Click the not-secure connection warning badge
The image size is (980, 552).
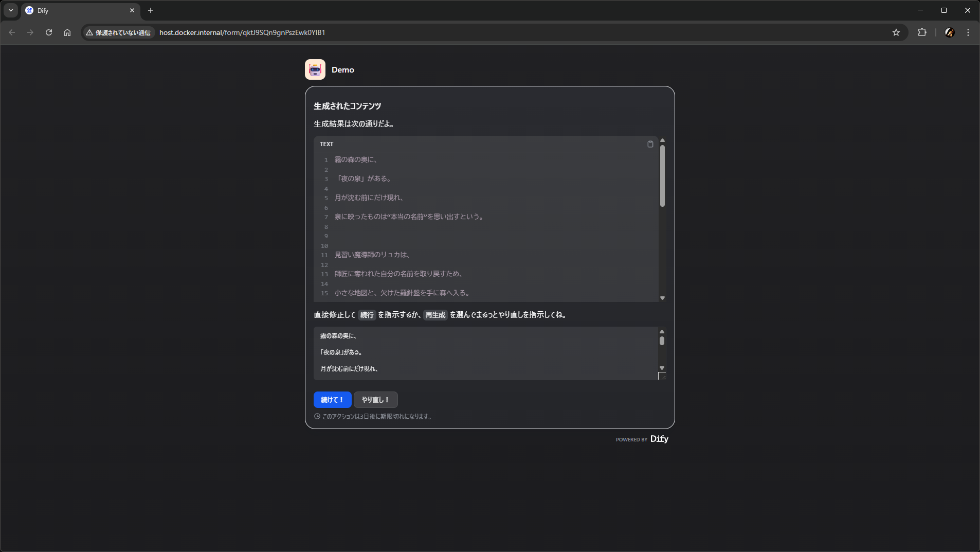point(118,32)
